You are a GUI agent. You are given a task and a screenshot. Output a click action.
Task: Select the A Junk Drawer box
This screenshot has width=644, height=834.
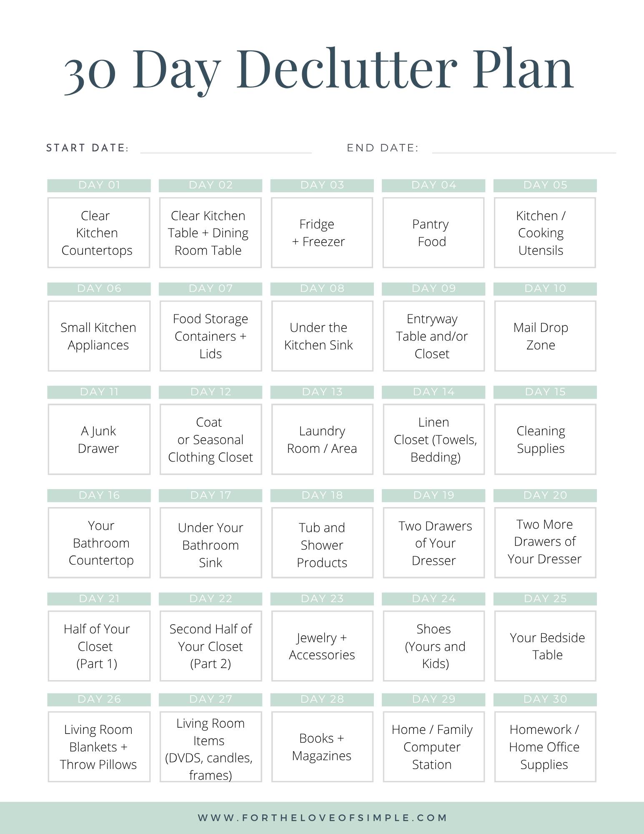point(99,440)
